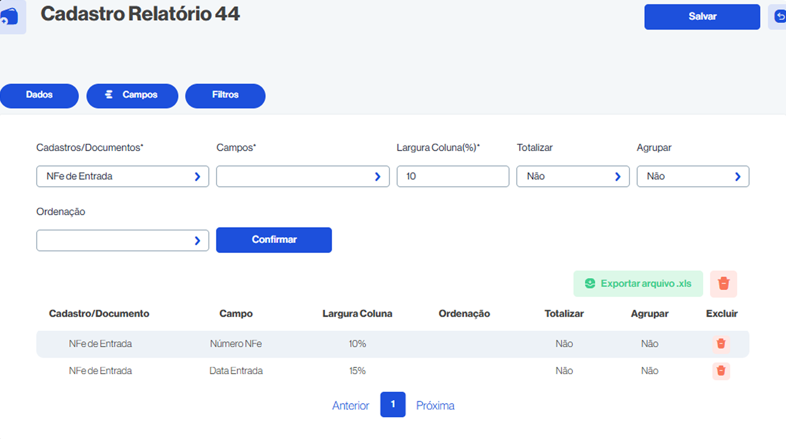
Task: Go to the Anterior page
Action: point(350,406)
